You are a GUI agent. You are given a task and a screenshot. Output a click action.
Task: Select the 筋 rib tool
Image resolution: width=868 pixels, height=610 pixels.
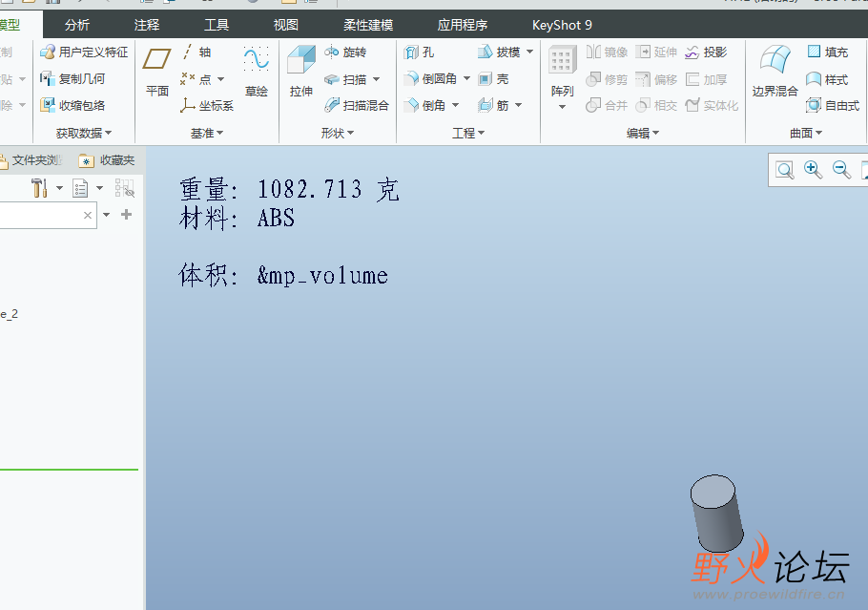tap(493, 105)
